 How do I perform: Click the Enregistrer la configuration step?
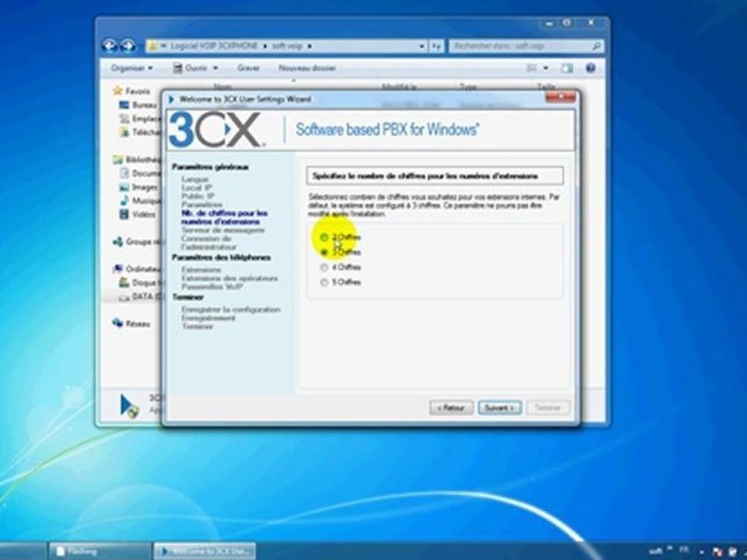click(x=230, y=310)
